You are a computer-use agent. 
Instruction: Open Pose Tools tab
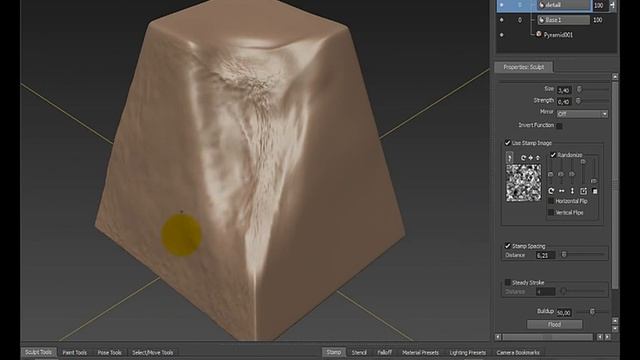109,352
